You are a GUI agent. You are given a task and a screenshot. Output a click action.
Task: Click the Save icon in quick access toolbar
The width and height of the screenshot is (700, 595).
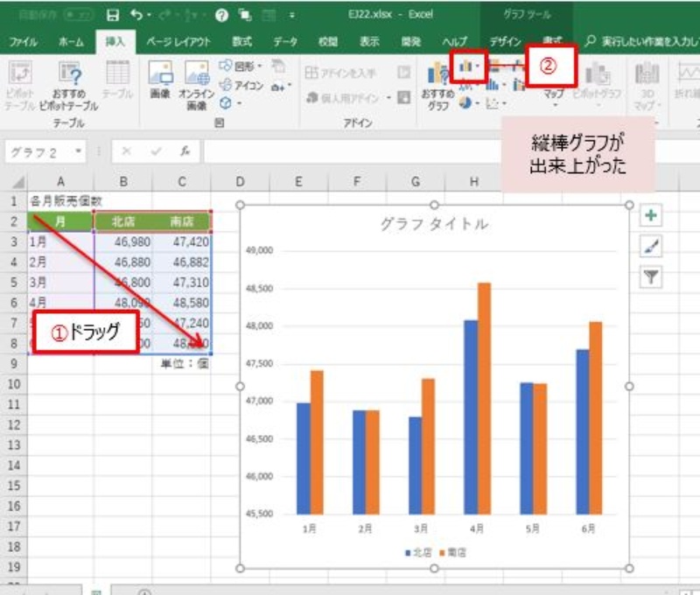pyautogui.click(x=112, y=15)
